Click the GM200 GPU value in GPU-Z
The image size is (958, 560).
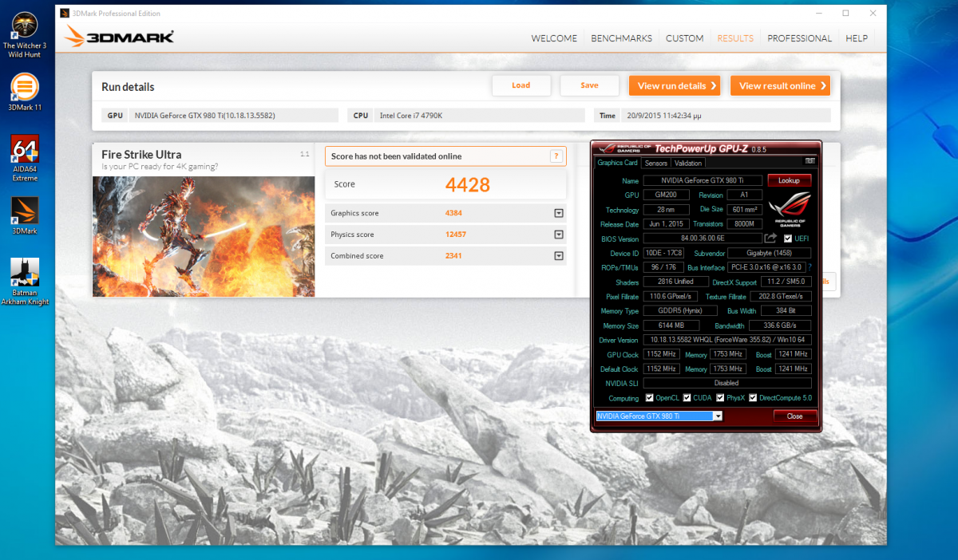667,195
